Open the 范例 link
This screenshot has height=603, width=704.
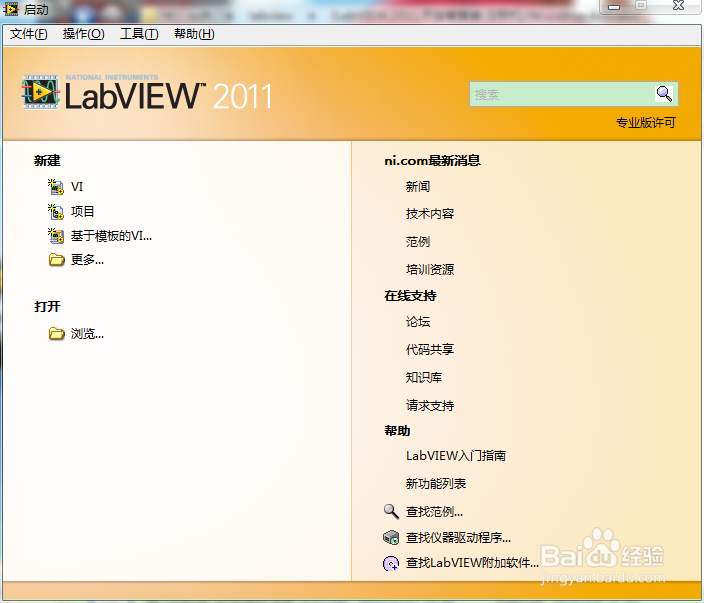coord(418,242)
